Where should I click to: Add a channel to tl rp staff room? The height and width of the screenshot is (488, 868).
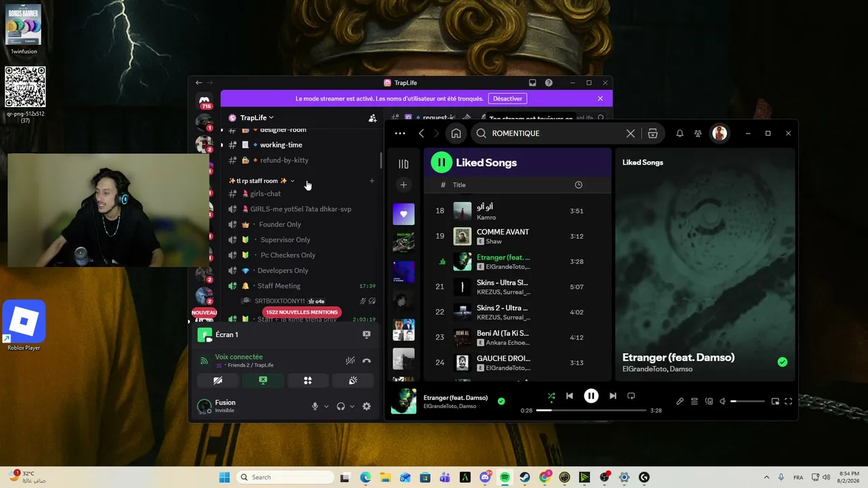tap(372, 181)
